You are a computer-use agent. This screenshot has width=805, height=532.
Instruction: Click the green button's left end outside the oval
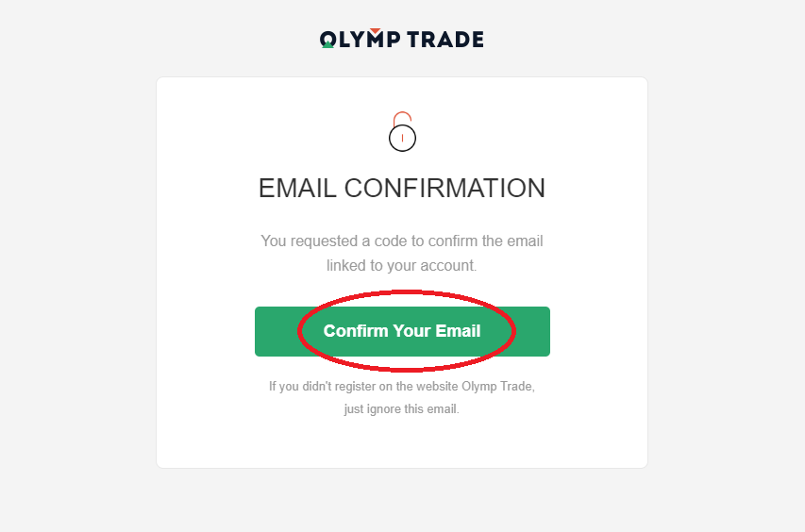[x=276, y=331]
